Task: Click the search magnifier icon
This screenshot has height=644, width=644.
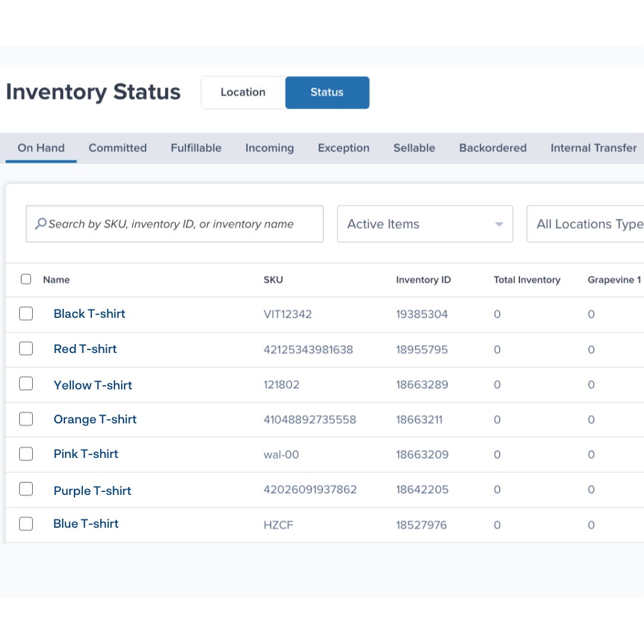Action: (41, 224)
